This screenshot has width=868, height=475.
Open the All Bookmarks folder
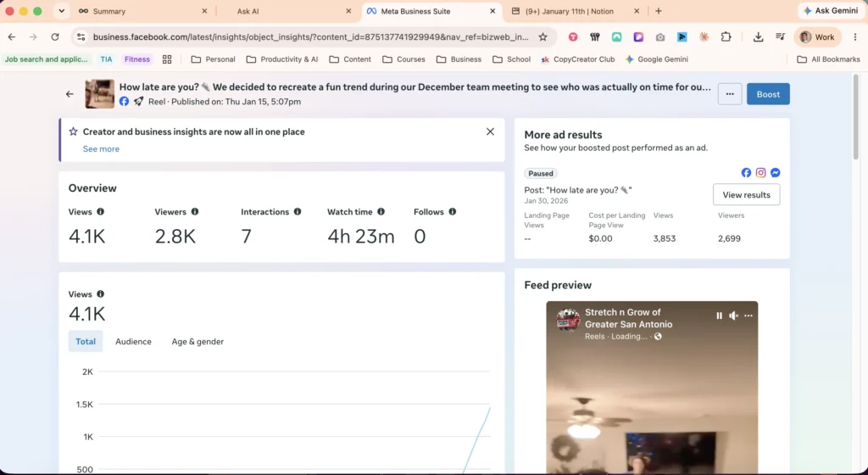pos(828,59)
